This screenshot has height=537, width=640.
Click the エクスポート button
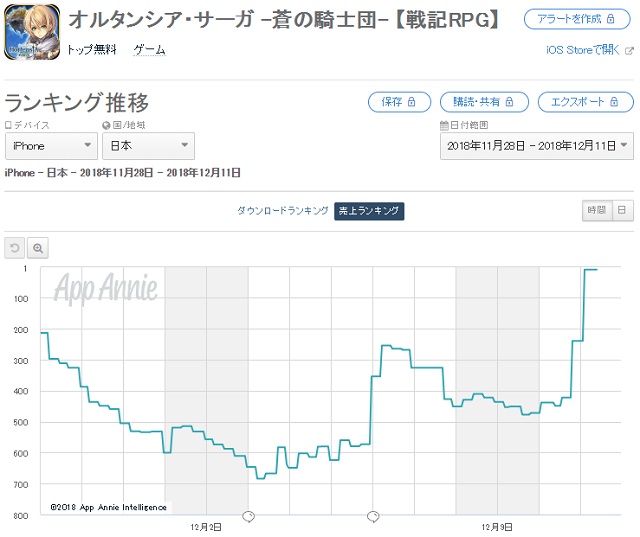pos(585,102)
